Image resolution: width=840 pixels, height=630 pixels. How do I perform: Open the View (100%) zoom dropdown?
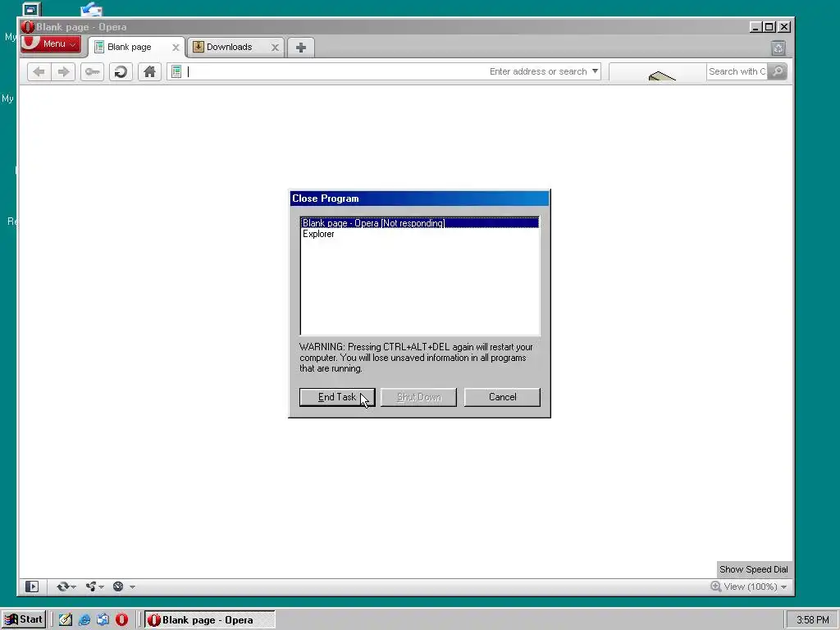tap(756, 587)
